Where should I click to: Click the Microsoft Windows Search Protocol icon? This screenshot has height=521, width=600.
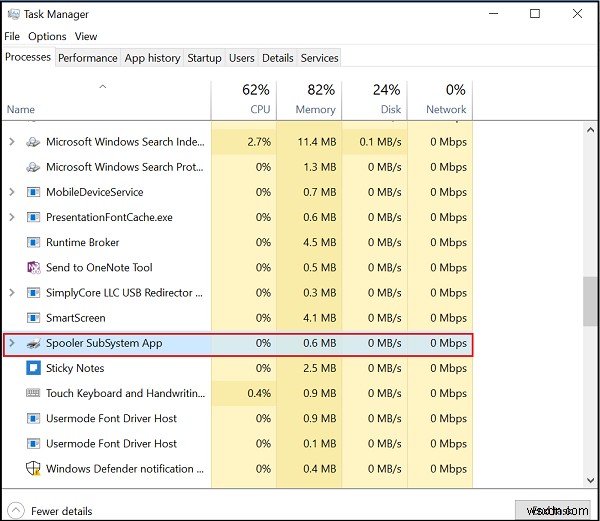(33, 167)
